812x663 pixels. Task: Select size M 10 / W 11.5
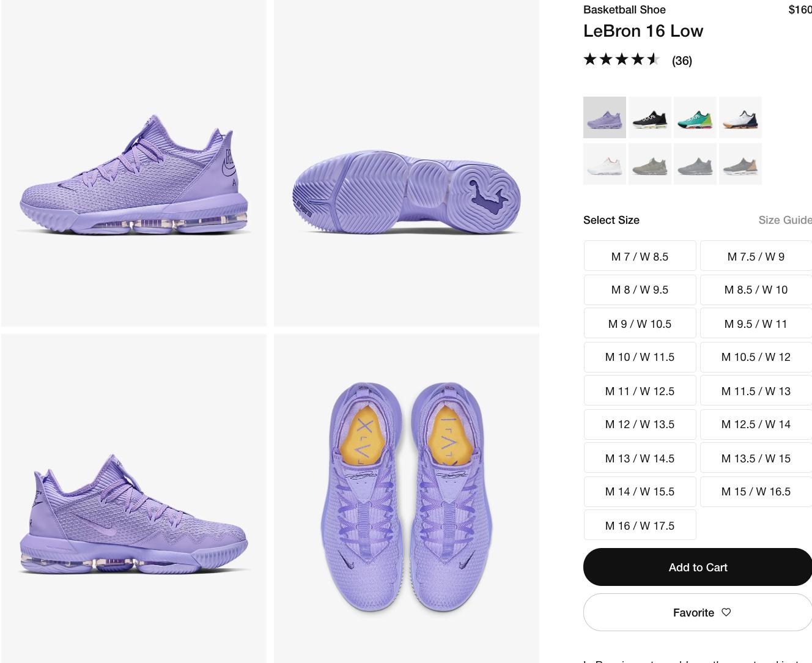click(x=640, y=357)
